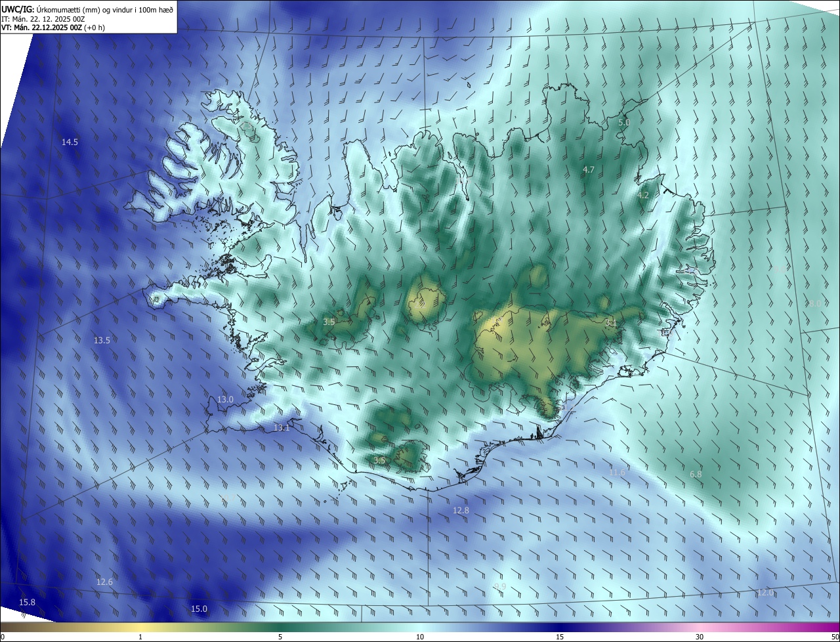Click the 5.0 map value label
This screenshot has height=642, width=840.
[624, 123]
